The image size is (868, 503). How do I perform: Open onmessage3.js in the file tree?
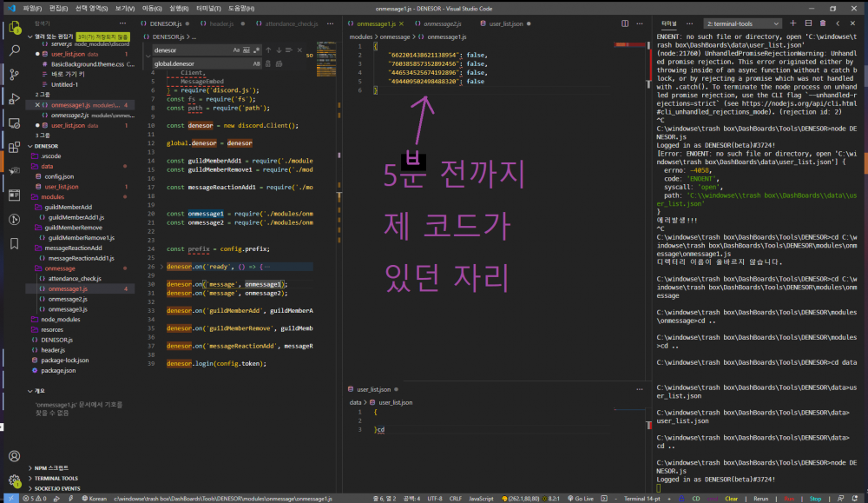click(68, 309)
